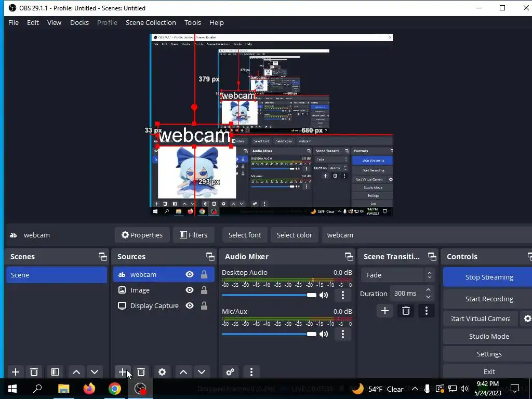
Task: Lock the webcam source
Action: (x=204, y=274)
